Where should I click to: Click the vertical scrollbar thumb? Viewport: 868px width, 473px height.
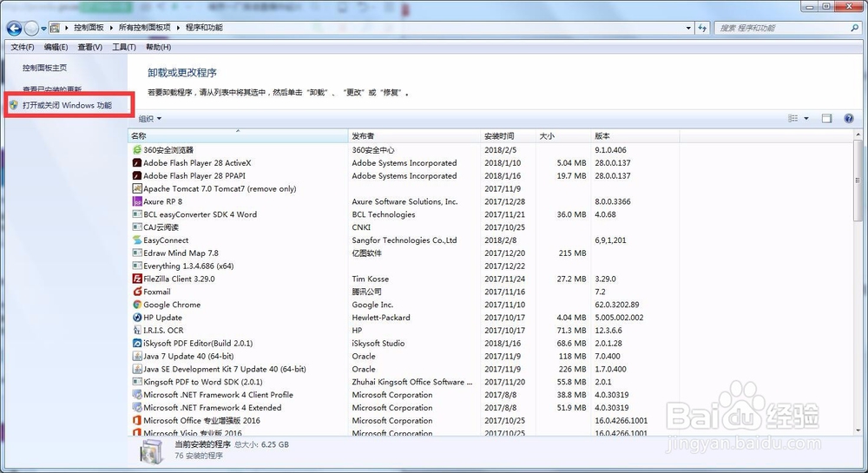point(858,180)
